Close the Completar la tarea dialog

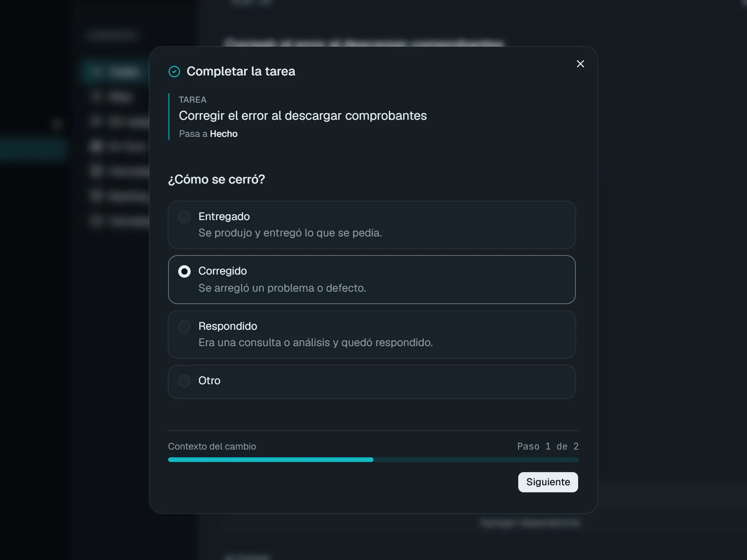pos(580,64)
